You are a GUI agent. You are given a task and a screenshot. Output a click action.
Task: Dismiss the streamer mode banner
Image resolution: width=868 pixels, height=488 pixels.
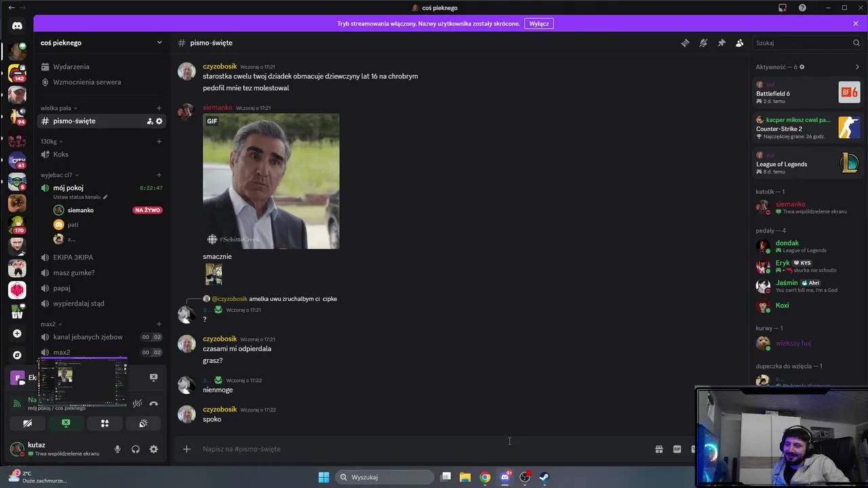pyautogui.click(x=856, y=24)
